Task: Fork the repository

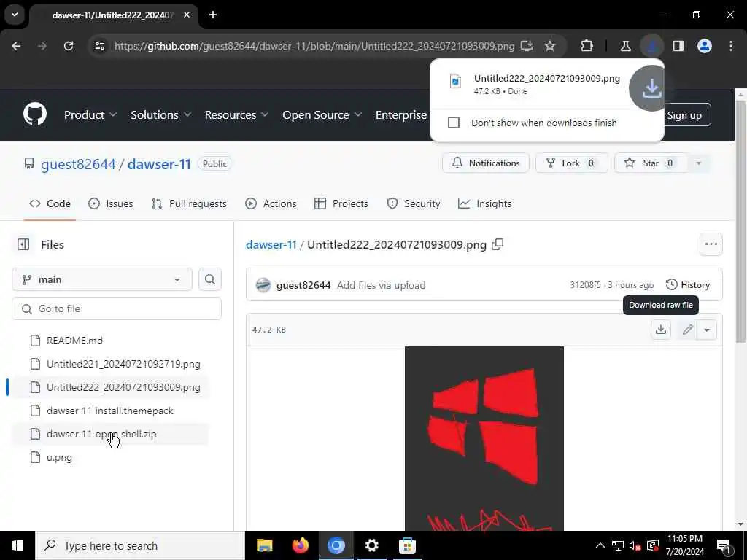Action: (x=571, y=163)
